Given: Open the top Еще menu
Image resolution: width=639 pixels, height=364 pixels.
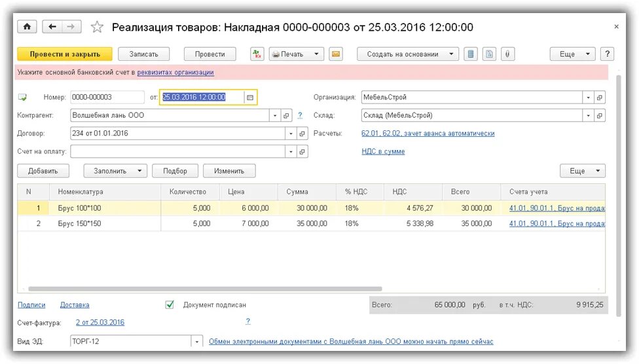Looking at the screenshot, I should click(x=572, y=54).
